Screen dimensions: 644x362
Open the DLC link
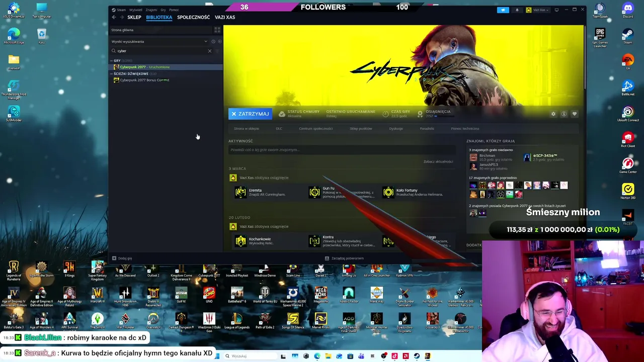pos(279,129)
